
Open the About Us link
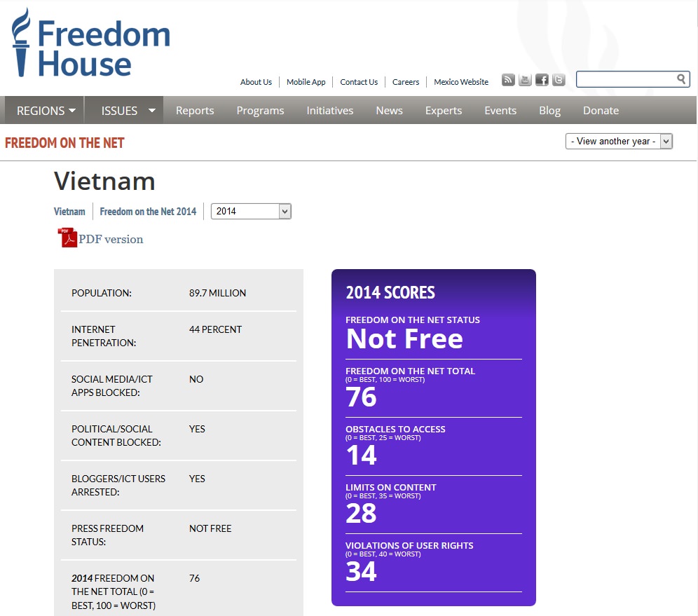tap(256, 82)
